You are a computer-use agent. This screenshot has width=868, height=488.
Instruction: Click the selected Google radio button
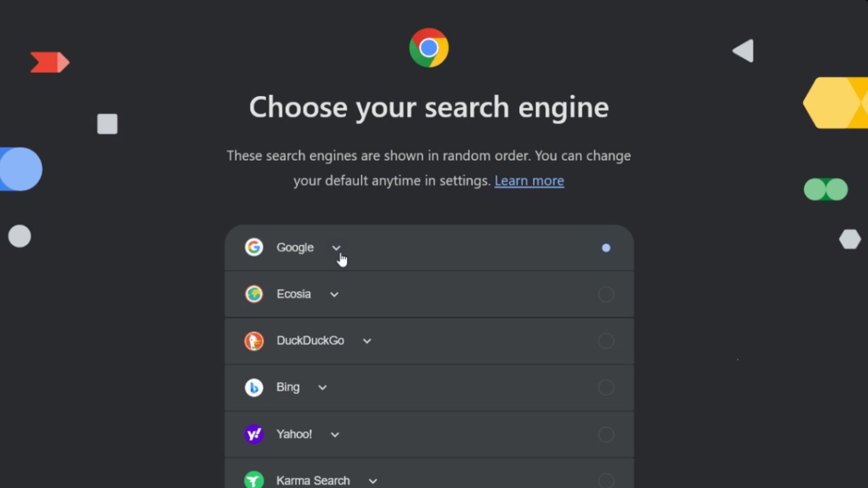[606, 248]
